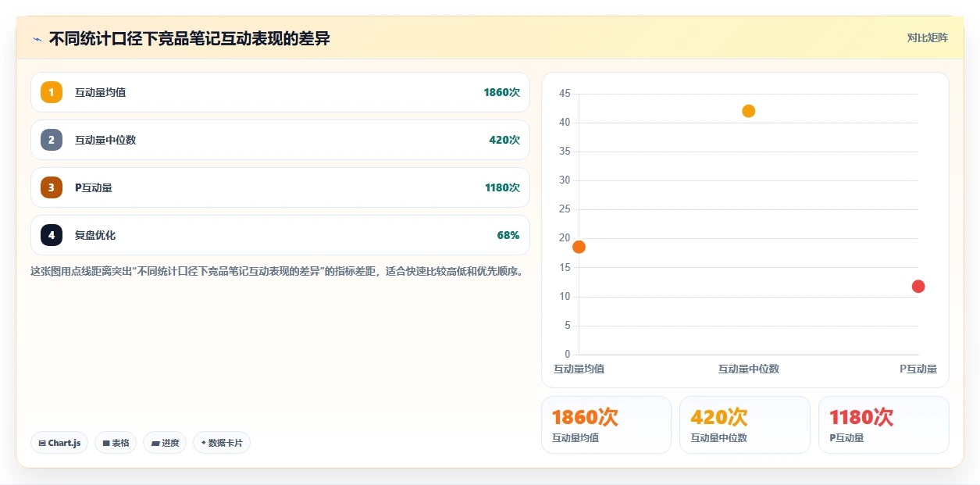Click the pulse icon beside the title
This screenshot has width=980, height=485.
[37, 39]
